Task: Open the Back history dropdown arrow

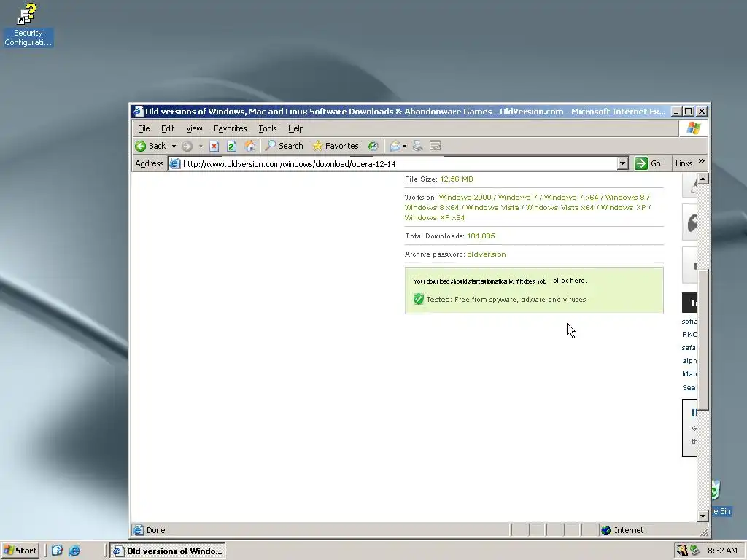Action: click(174, 146)
